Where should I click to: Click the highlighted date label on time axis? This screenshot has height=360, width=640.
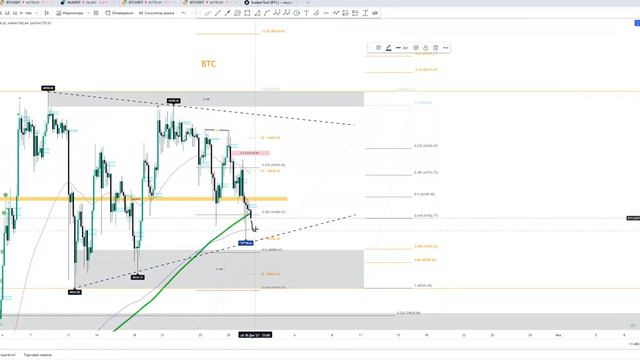coord(255,335)
